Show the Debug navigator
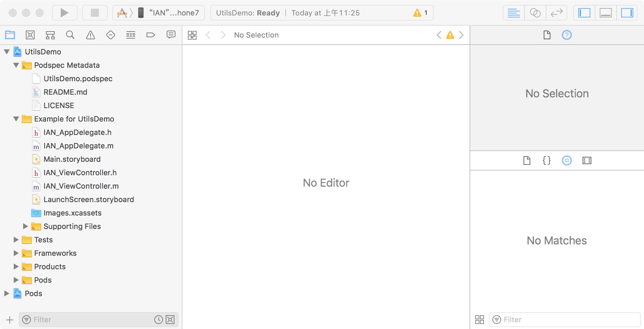644x329 pixels. click(x=131, y=35)
